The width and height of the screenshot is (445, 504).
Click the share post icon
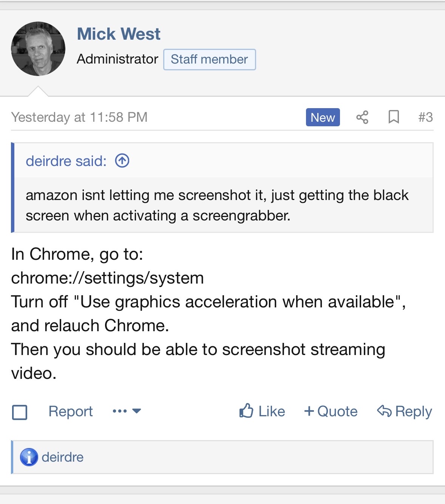362,117
